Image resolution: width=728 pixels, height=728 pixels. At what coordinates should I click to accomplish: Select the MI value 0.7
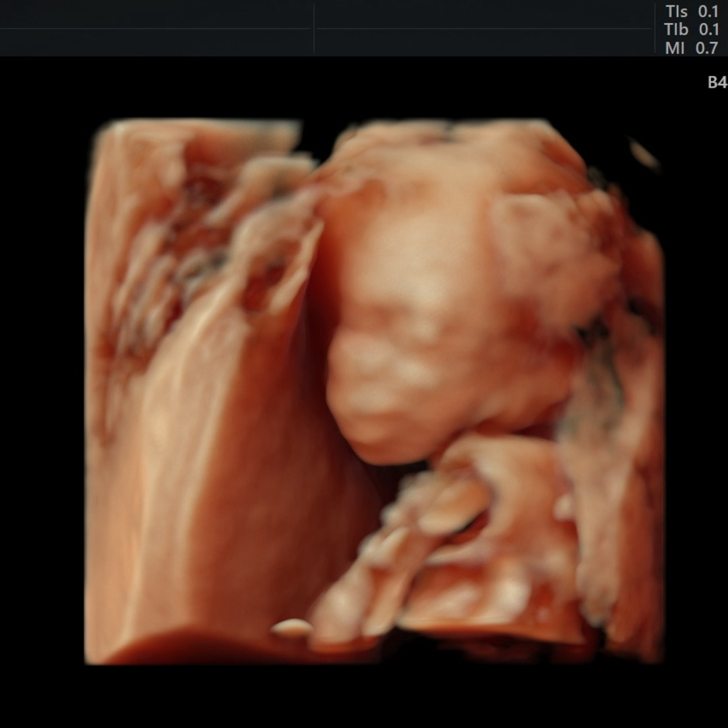click(707, 48)
